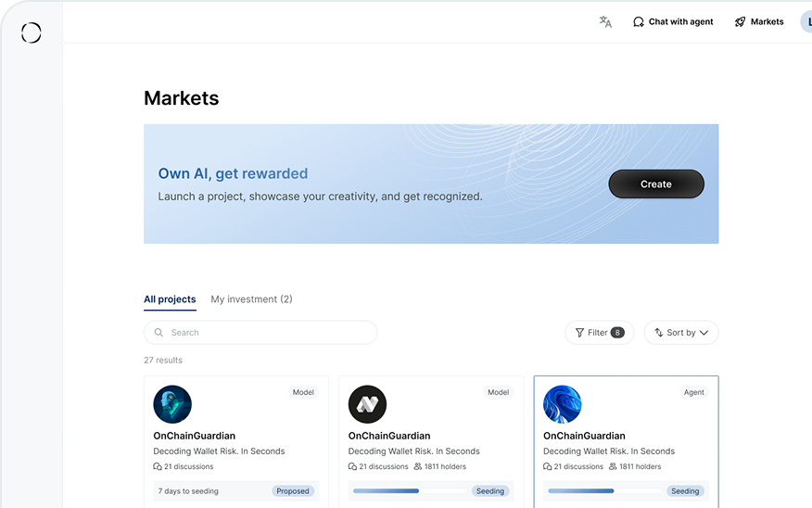Click holders icon on middle card
This screenshot has width=812, height=508.
(x=418, y=466)
